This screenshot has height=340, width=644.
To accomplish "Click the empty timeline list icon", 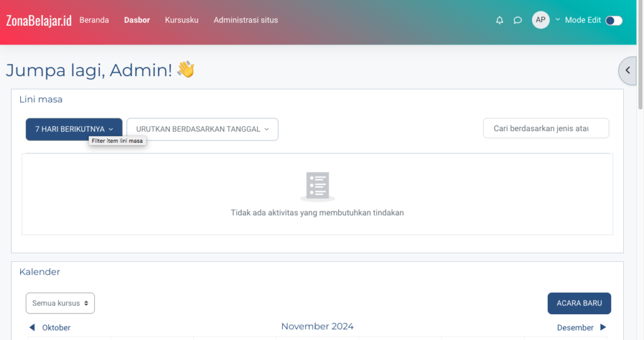I will point(317,186).
